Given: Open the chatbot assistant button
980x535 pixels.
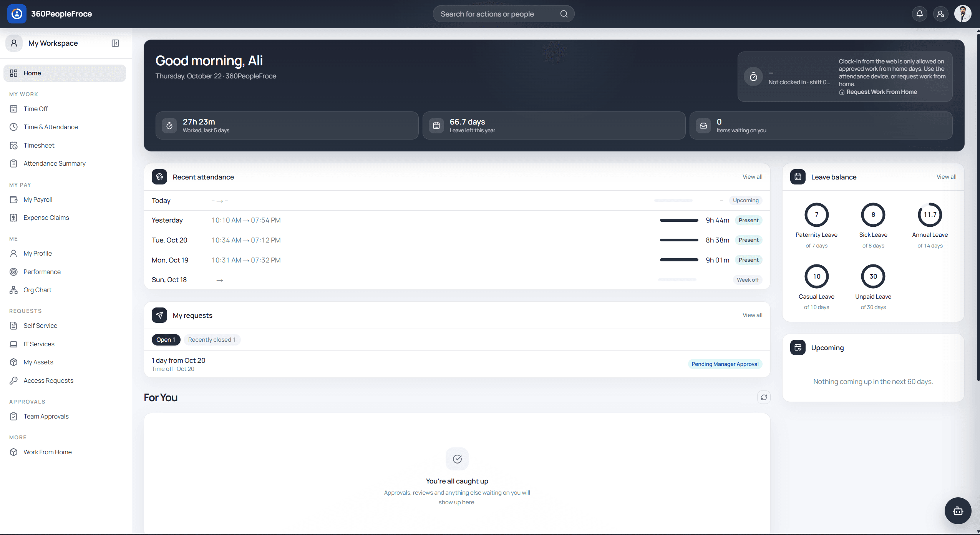Looking at the screenshot, I should coord(958,511).
